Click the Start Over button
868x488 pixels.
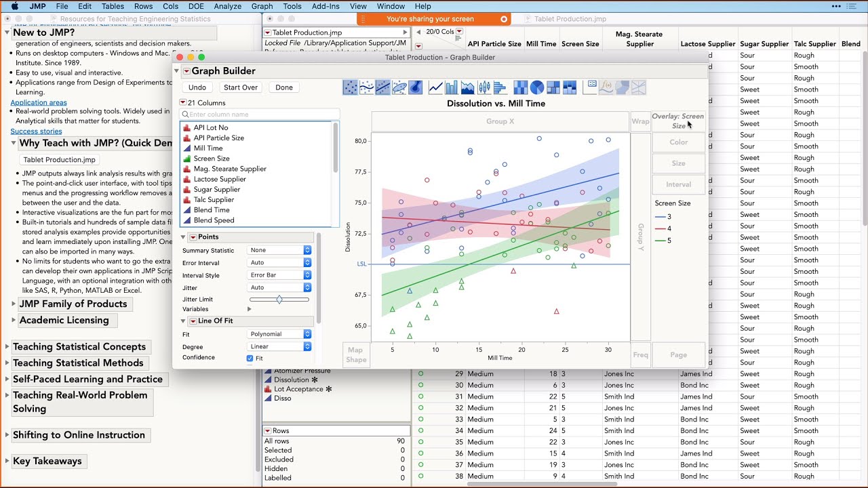click(x=241, y=87)
